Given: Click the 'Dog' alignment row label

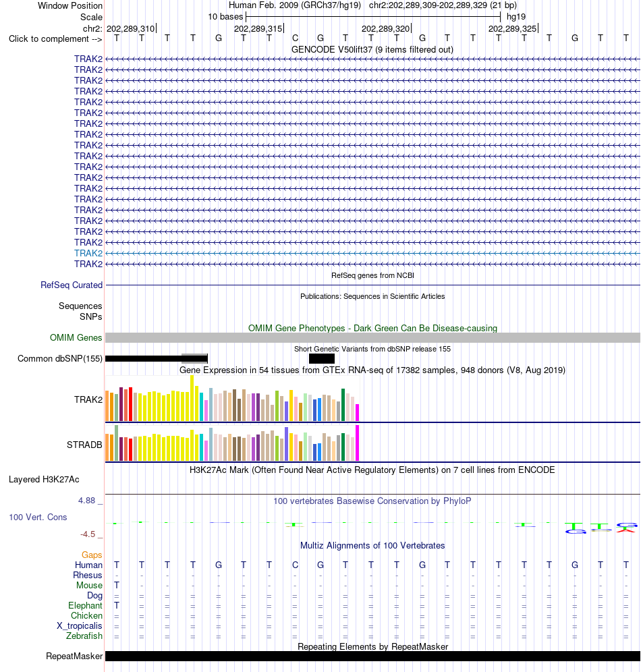Looking at the screenshot, I should point(94,596).
